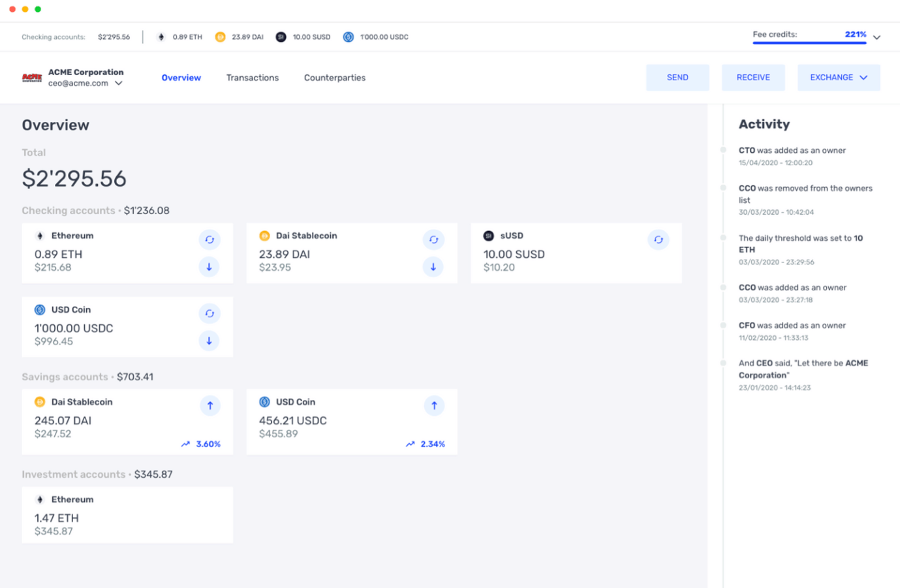The height and width of the screenshot is (588, 900).
Task: Select the Overview tab
Action: 181,78
